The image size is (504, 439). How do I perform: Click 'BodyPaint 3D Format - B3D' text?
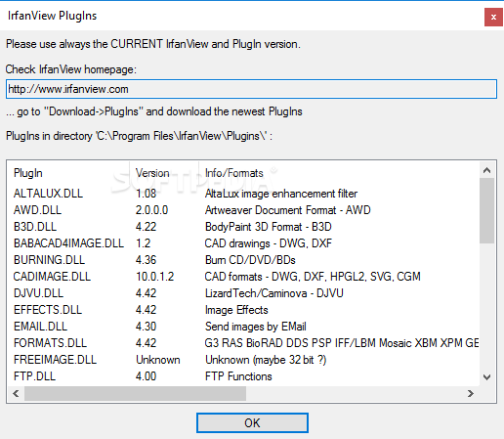[x=269, y=227]
